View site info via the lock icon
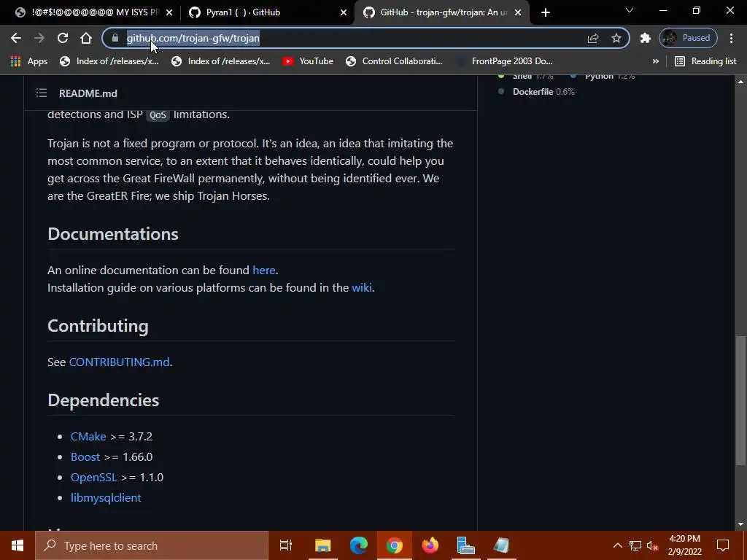 (x=115, y=38)
